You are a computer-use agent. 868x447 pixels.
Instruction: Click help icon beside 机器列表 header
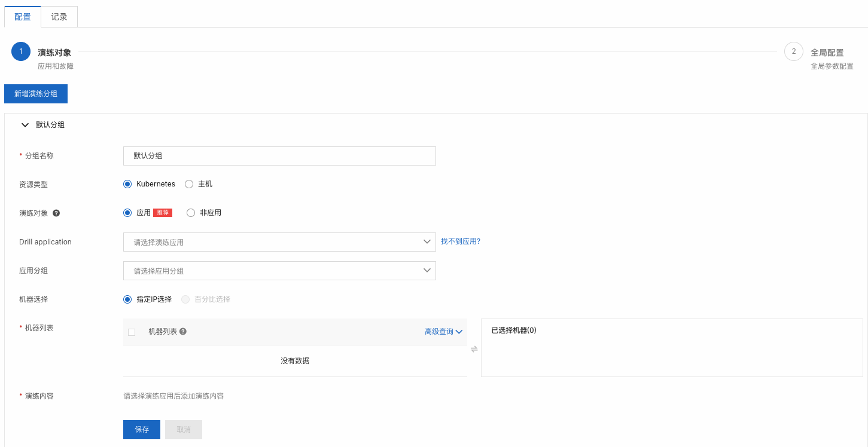tap(183, 332)
